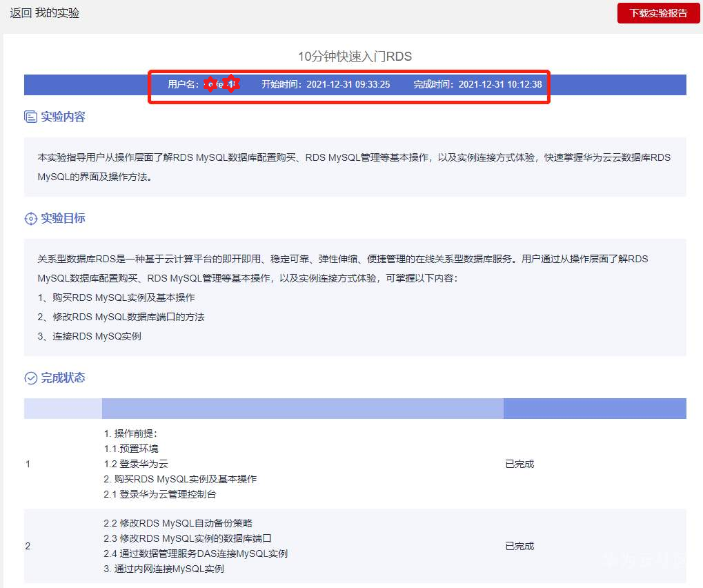
Task: Click 下载实验报告 to download the report
Action: tap(657, 13)
